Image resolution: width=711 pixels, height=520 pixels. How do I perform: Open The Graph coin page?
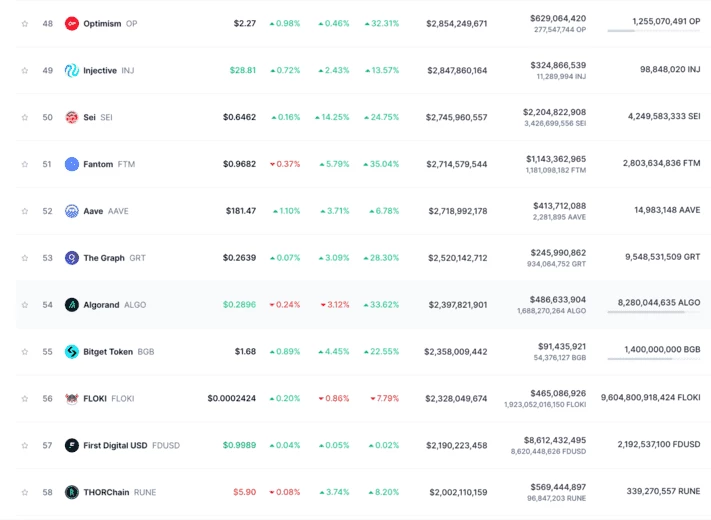[x=104, y=258]
